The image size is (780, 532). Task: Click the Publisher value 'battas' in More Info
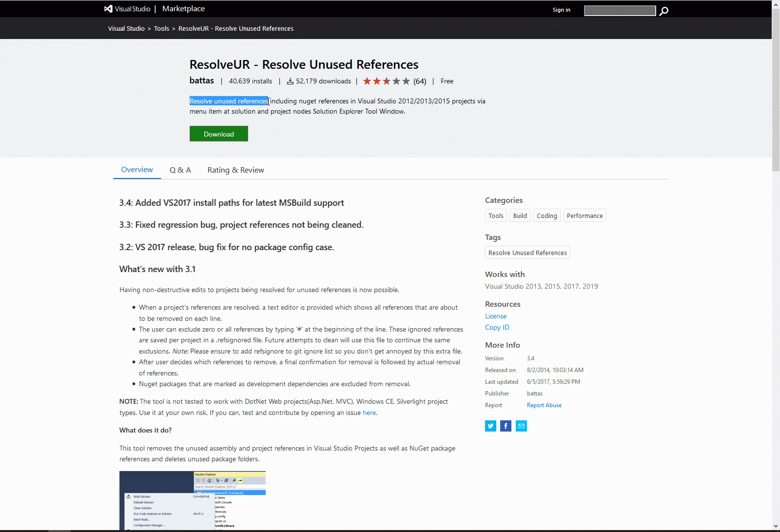tap(535, 394)
